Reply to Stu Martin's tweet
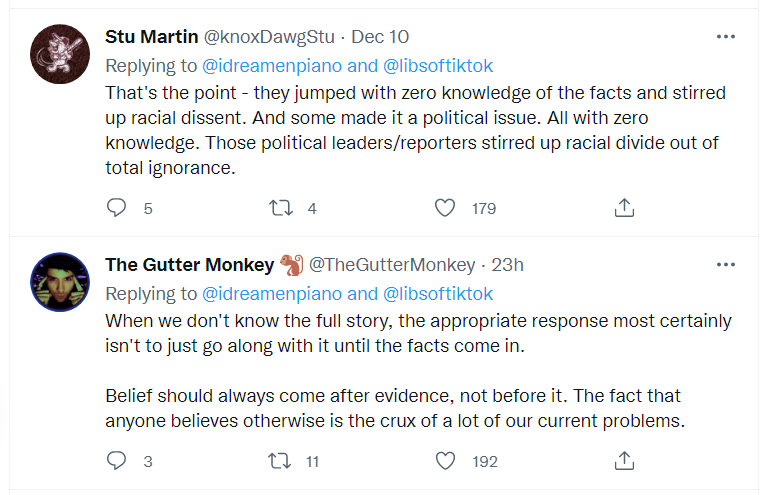Image resolution: width=765 pixels, height=495 pixels. pos(117,208)
